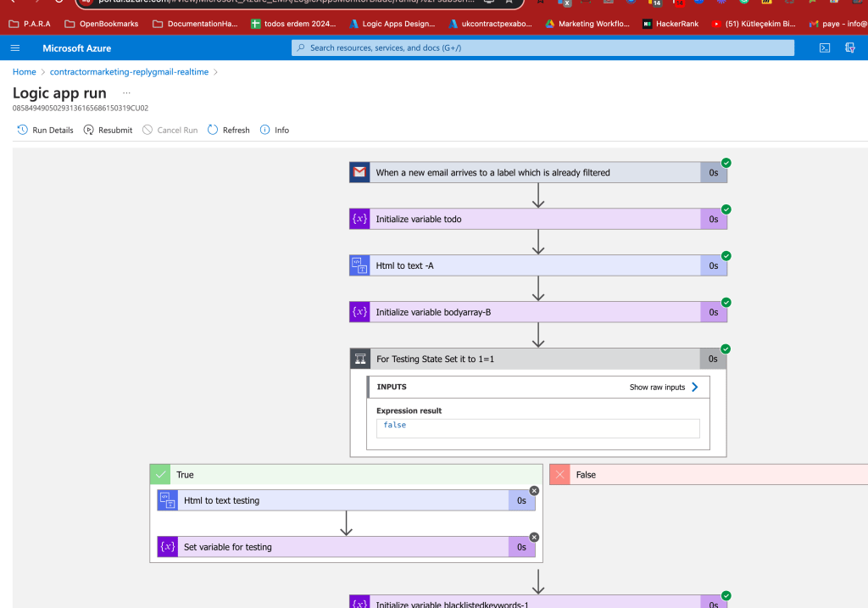This screenshot has width=868, height=608.
Task: Open the todos erdem 2024 bookmark
Action: click(x=293, y=24)
